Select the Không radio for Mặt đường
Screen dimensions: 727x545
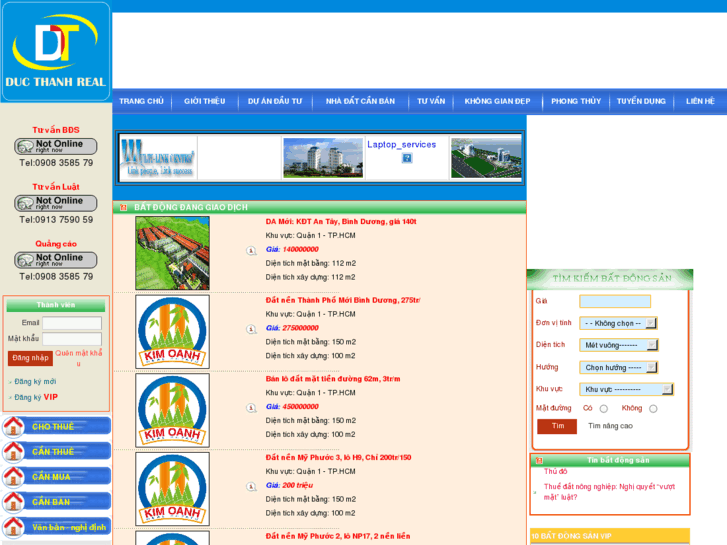coord(653,409)
